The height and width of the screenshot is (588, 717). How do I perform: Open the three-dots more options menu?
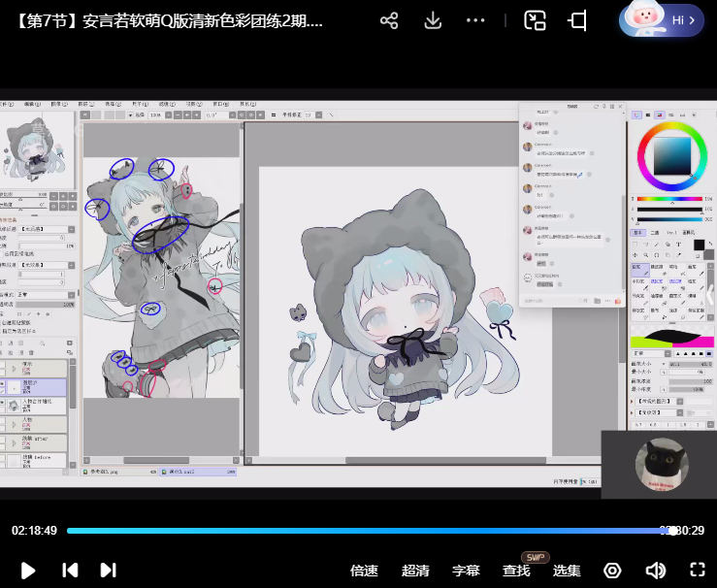[475, 20]
